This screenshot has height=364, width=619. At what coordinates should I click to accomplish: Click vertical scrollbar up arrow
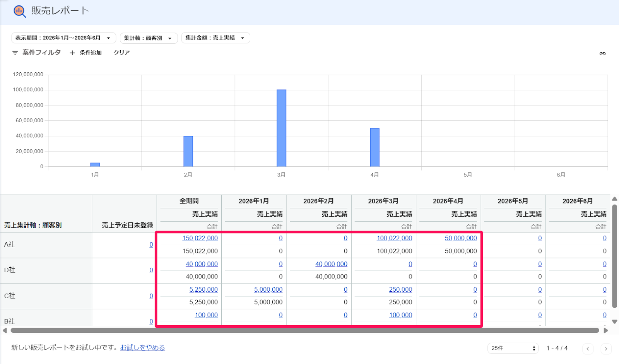(x=614, y=199)
